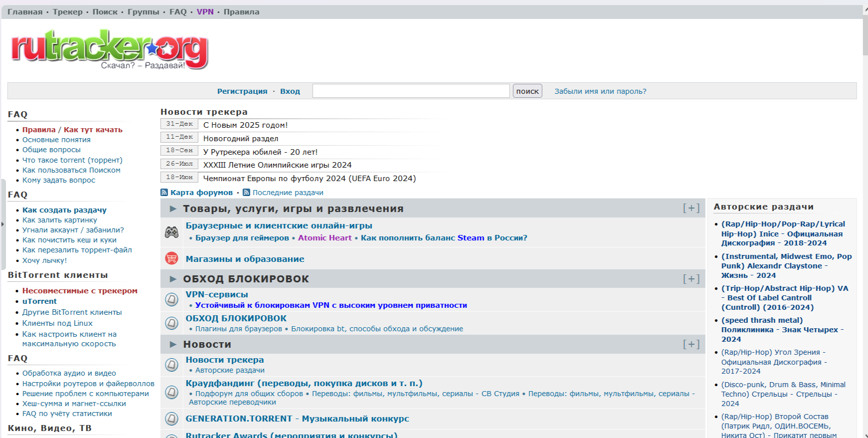
Task: Open Поиск in the top menu
Action: (x=105, y=12)
